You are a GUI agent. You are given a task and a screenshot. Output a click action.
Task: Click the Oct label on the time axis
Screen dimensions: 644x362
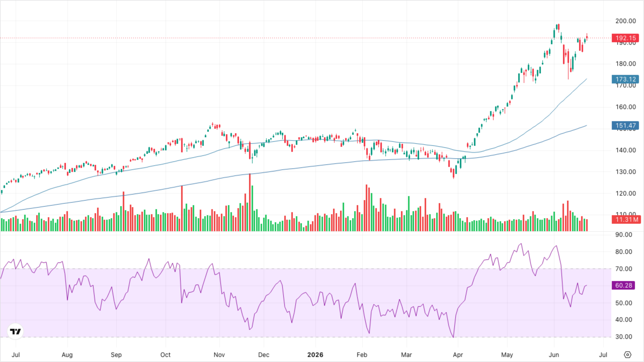pos(165,355)
